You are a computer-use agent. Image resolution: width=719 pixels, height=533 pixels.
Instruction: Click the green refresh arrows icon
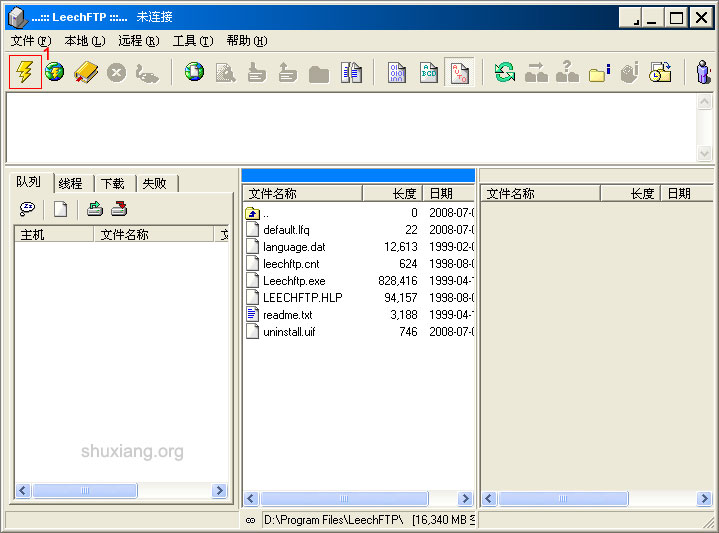click(504, 72)
